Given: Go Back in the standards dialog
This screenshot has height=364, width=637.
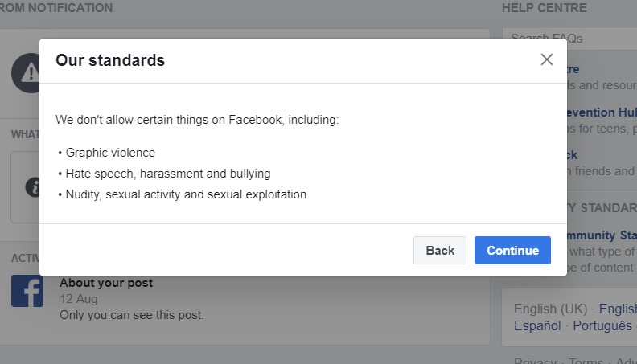Looking at the screenshot, I should [440, 250].
